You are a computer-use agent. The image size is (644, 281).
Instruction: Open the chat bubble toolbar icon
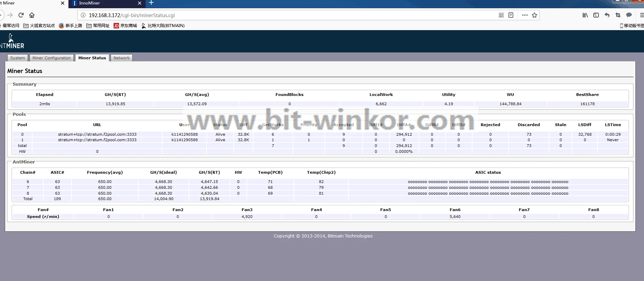click(x=629, y=15)
